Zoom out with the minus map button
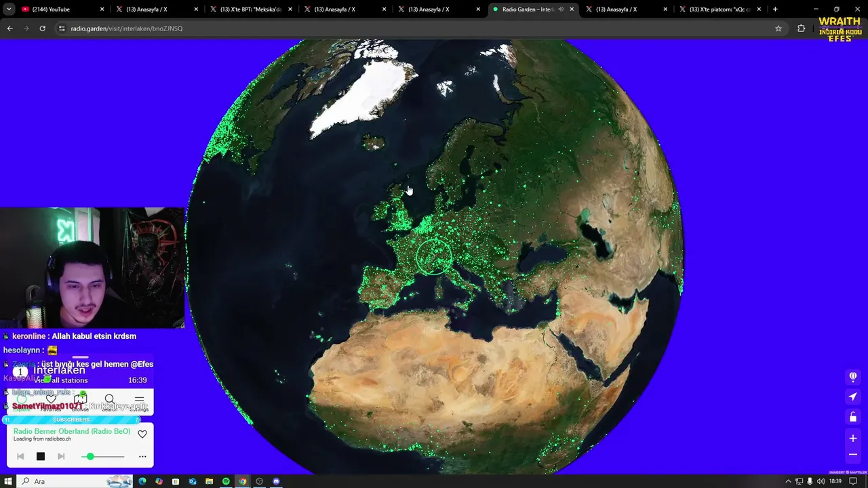 click(x=853, y=455)
